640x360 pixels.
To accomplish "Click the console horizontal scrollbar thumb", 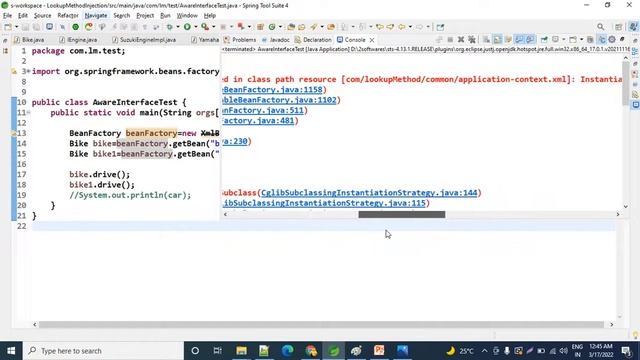I will pos(402,214).
